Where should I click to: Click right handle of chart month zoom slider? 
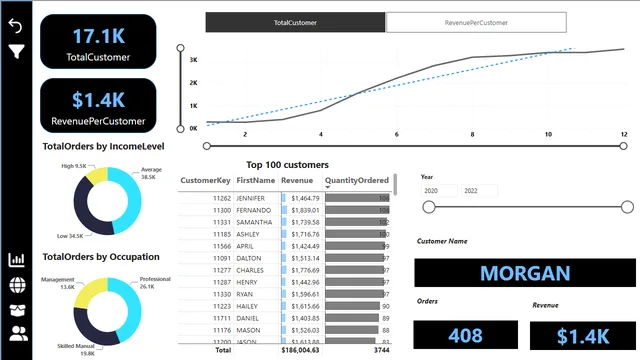(x=623, y=146)
